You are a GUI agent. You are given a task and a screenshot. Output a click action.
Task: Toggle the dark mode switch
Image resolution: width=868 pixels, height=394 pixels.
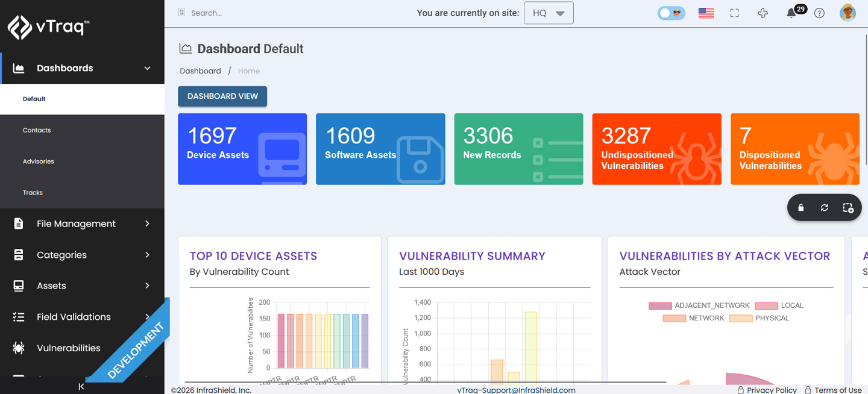point(671,13)
